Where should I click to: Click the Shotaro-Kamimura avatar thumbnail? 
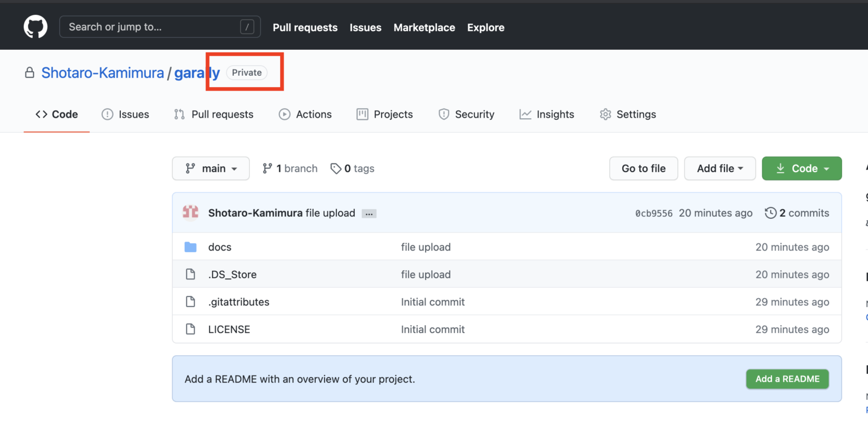coord(190,213)
